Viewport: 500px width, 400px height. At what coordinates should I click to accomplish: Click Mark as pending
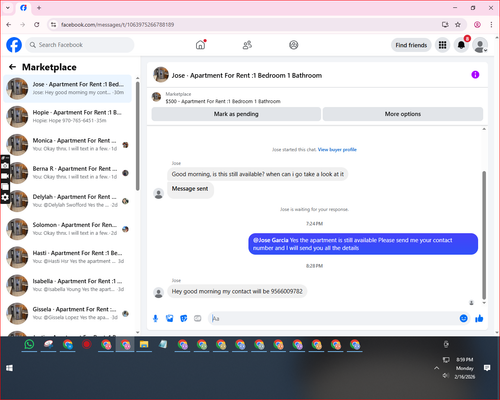(x=236, y=114)
